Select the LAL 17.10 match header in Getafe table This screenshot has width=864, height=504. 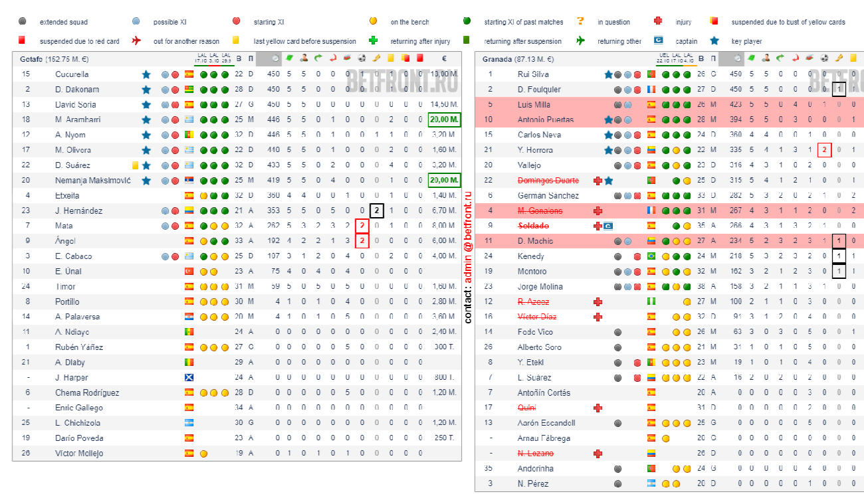pos(202,58)
